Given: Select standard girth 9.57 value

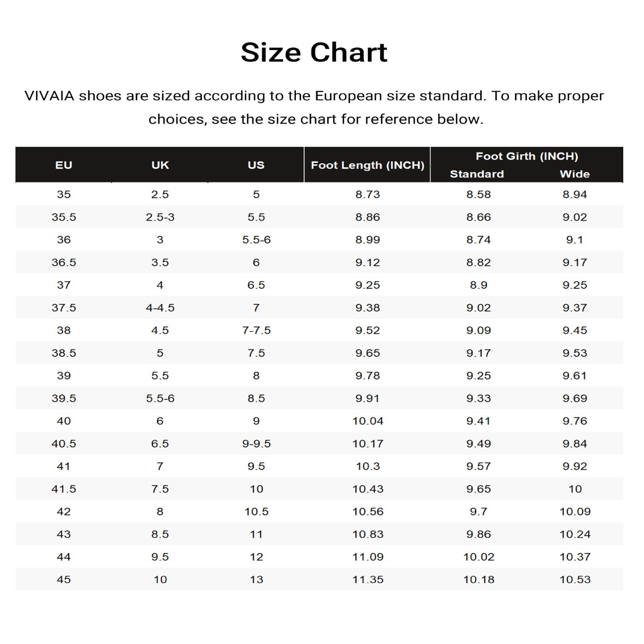Looking at the screenshot, I should [x=479, y=466].
